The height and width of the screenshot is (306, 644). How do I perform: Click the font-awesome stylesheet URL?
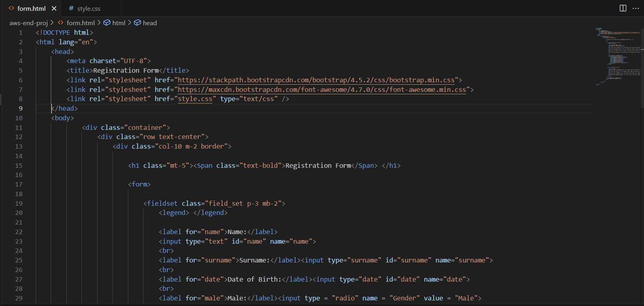click(x=322, y=89)
